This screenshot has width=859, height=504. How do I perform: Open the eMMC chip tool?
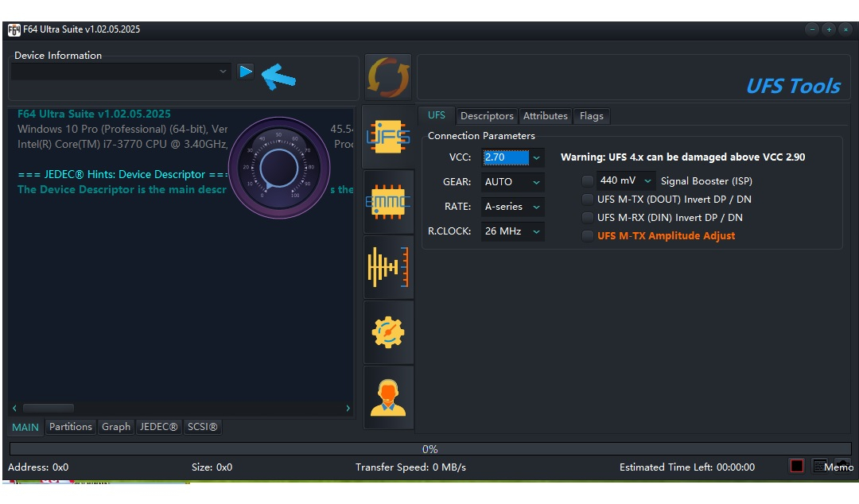[388, 202]
